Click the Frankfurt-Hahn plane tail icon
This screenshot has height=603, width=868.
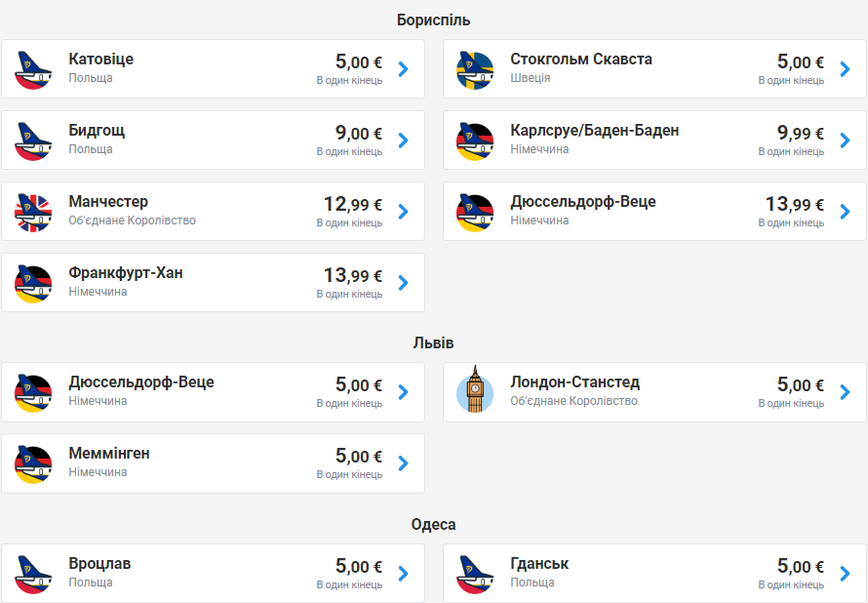pyautogui.click(x=33, y=283)
